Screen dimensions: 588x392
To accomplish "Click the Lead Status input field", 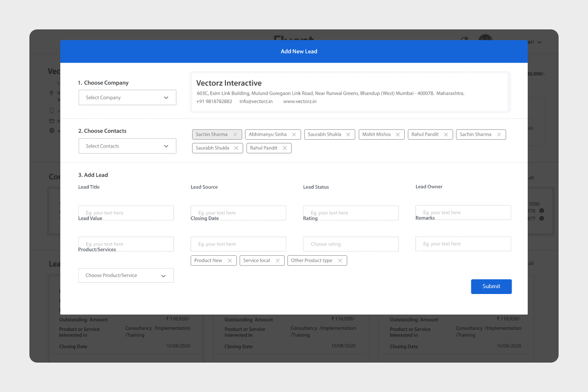I will [x=351, y=213].
